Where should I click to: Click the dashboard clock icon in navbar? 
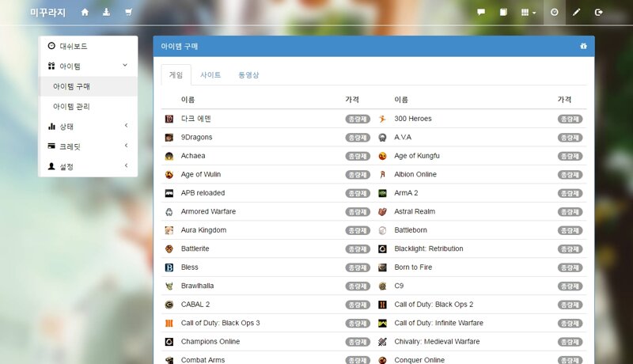tap(555, 12)
